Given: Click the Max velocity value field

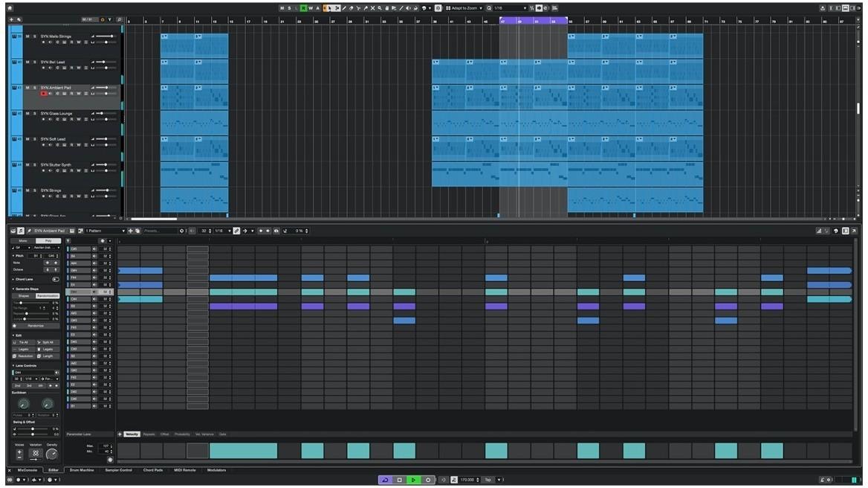Looking at the screenshot, I should pos(104,445).
